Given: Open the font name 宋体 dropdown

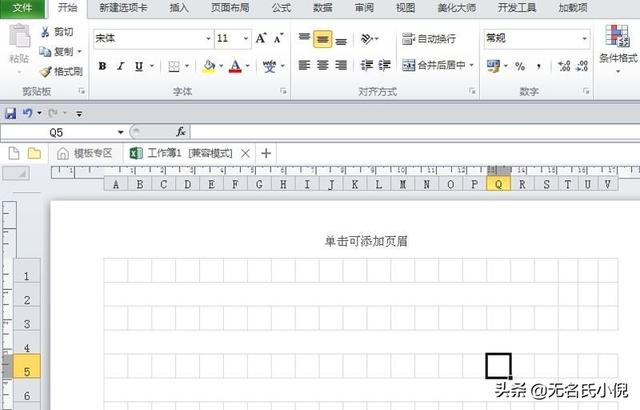Looking at the screenshot, I should pyautogui.click(x=207, y=39).
